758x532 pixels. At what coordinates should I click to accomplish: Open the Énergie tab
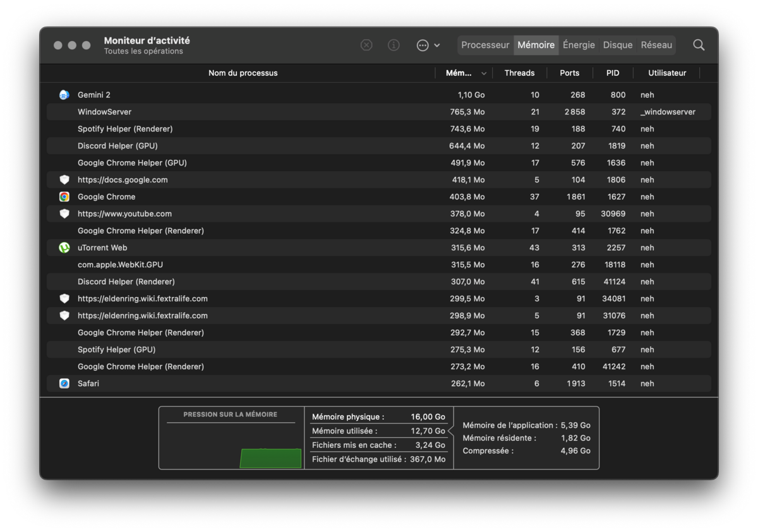(x=579, y=45)
